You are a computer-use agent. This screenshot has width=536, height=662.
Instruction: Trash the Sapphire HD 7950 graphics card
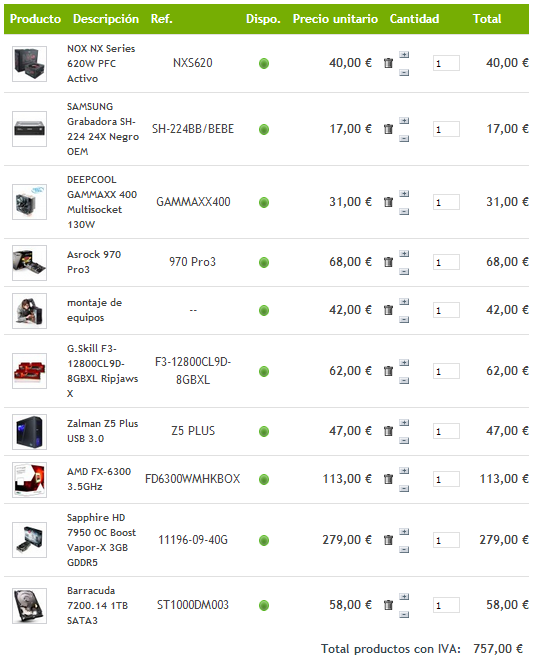pos(388,540)
